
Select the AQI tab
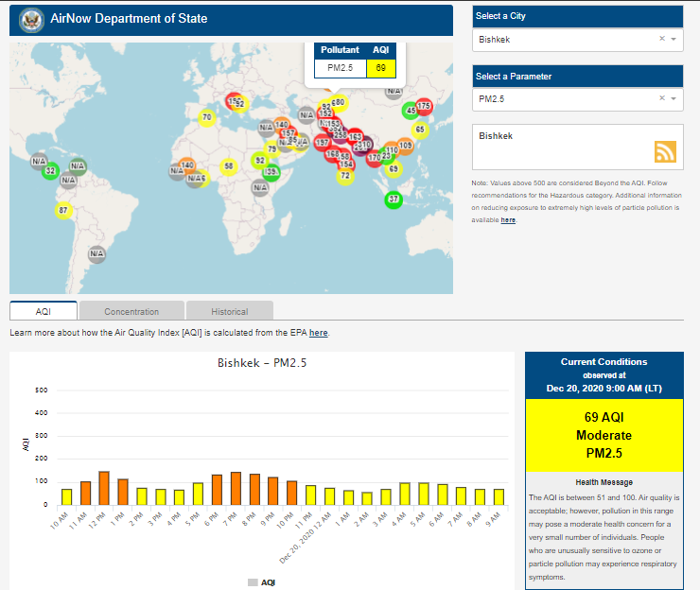click(x=44, y=311)
